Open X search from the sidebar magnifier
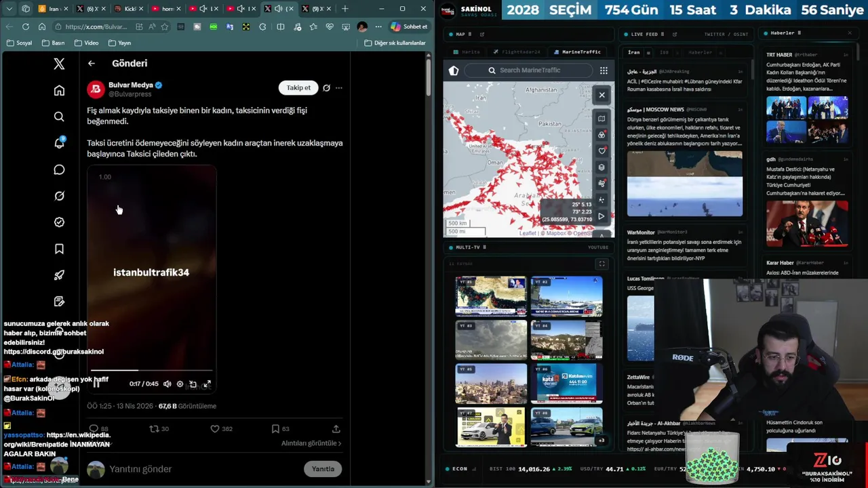Screen dimensions: 868x488 pos(59,117)
